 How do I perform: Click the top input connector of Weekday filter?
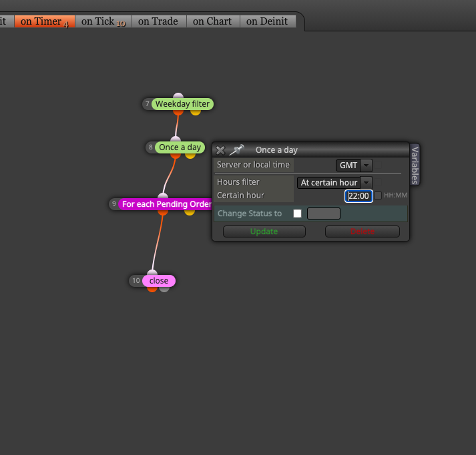(178, 96)
